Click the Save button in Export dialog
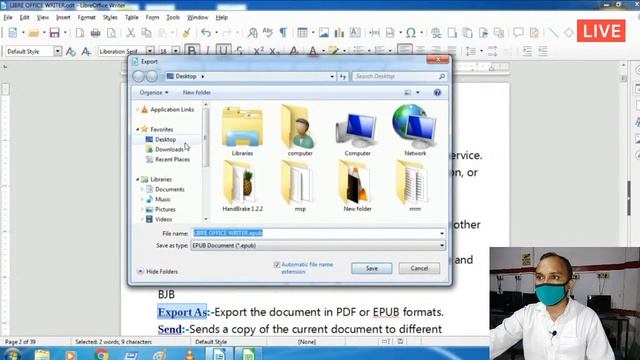 click(x=371, y=268)
